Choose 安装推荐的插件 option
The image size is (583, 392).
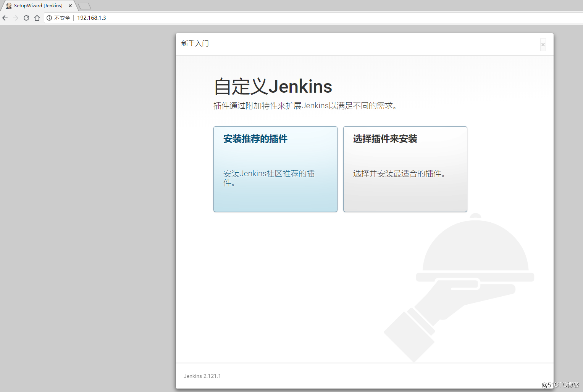275,169
